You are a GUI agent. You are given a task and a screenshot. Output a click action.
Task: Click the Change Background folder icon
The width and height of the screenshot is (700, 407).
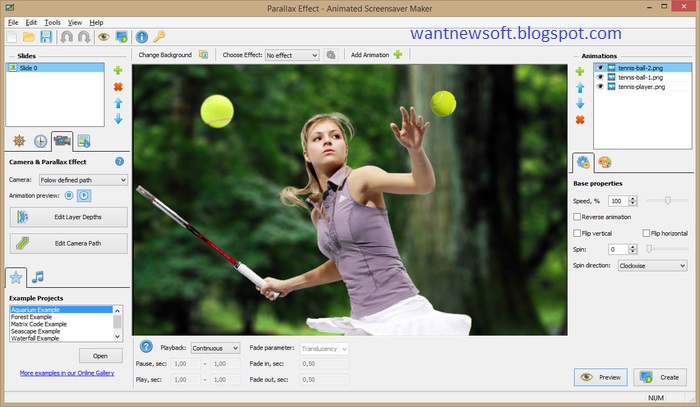click(204, 55)
